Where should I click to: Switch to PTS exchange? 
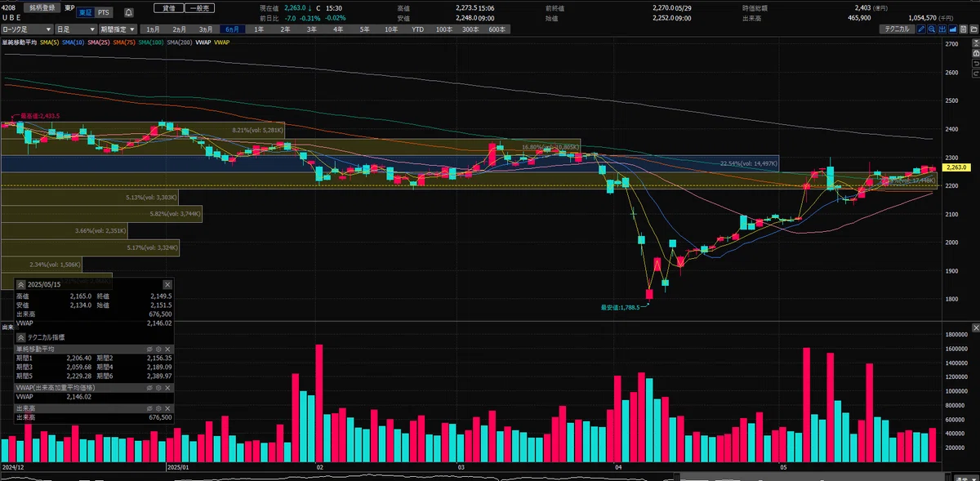point(104,12)
